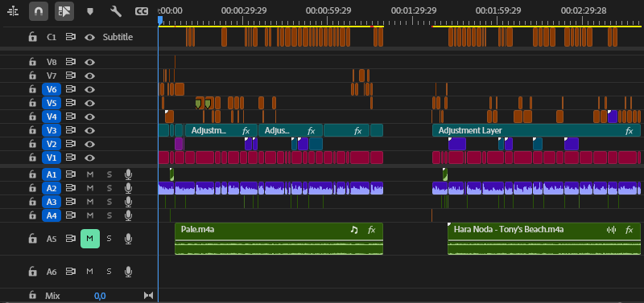Add a marker with the marker icon
The width and height of the screenshot is (644, 303).
point(90,11)
